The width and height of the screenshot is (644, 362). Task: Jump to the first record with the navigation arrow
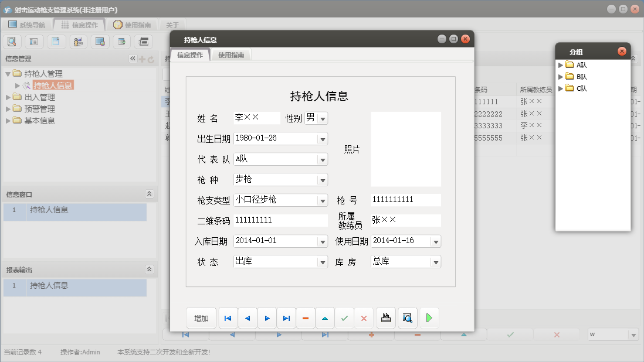click(x=228, y=317)
